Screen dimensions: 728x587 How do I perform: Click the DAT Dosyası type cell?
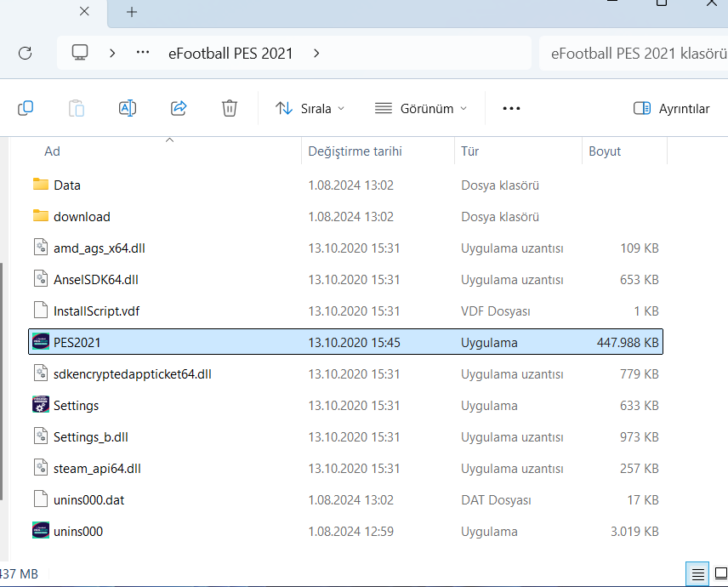click(x=496, y=500)
